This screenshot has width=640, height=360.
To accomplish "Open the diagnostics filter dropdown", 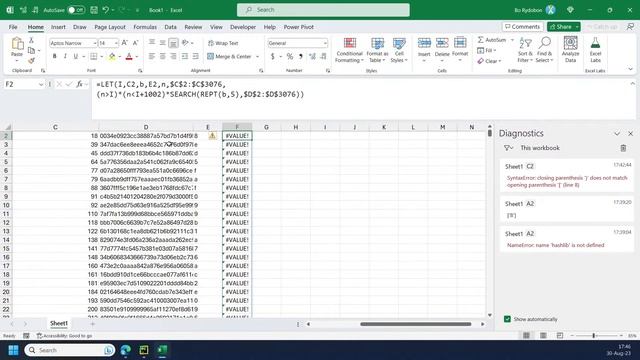I will tap(508, 148).
